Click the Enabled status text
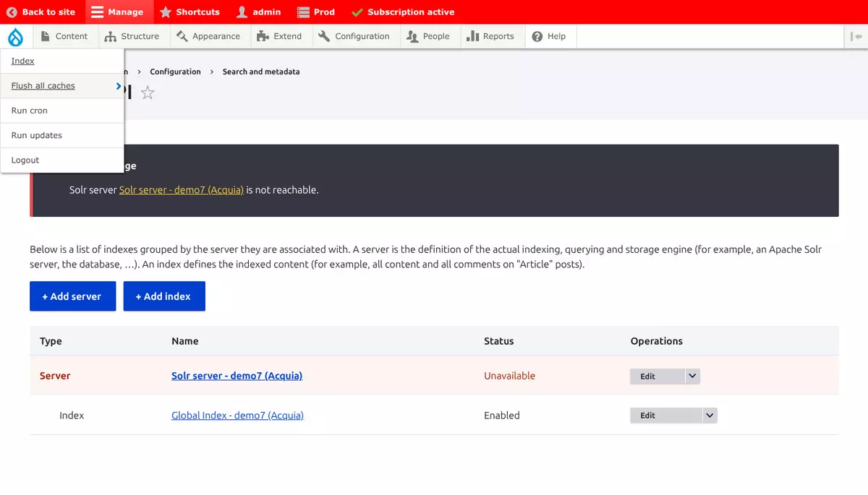The image size is (868, 495). (x=502, y=416)
